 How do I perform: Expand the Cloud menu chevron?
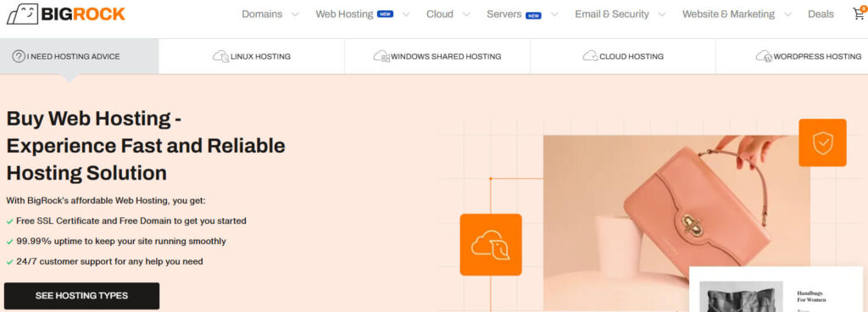tap(466, 14)
